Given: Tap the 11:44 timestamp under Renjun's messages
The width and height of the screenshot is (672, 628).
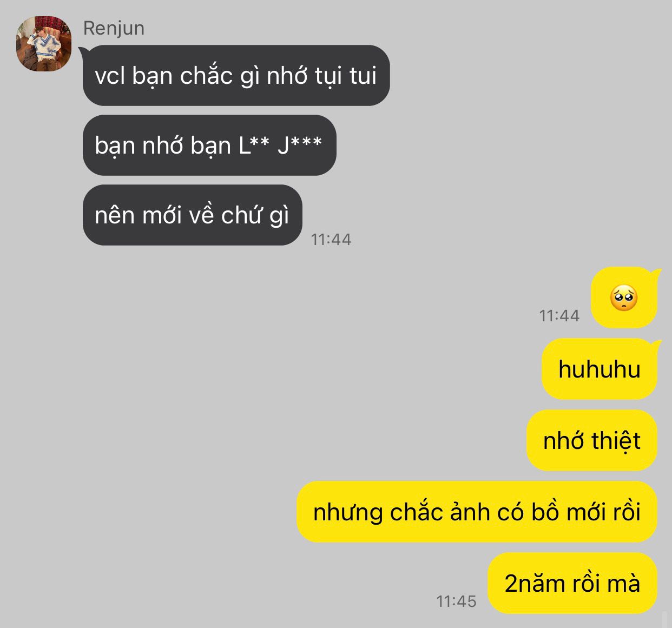Looking at the screenshot, I should [331, 239].
